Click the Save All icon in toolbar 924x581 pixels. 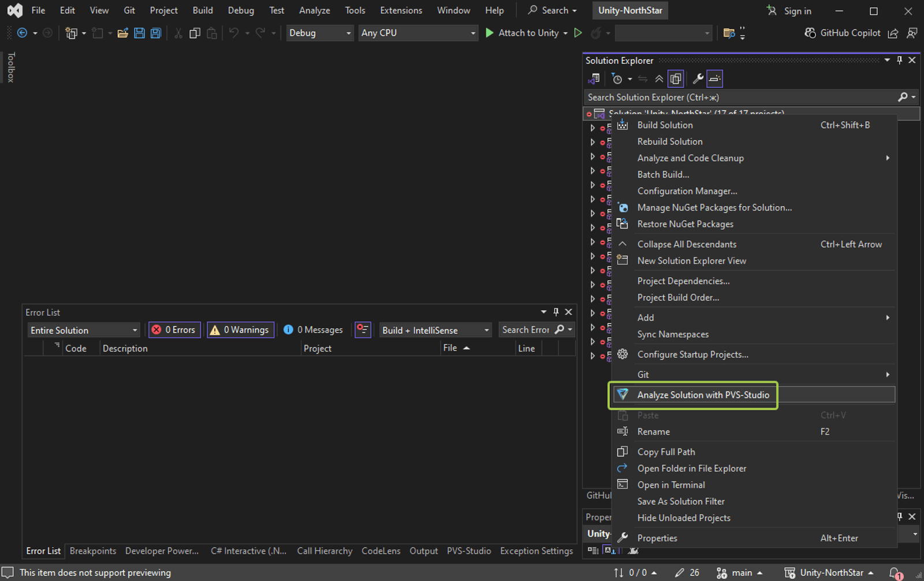155,33
